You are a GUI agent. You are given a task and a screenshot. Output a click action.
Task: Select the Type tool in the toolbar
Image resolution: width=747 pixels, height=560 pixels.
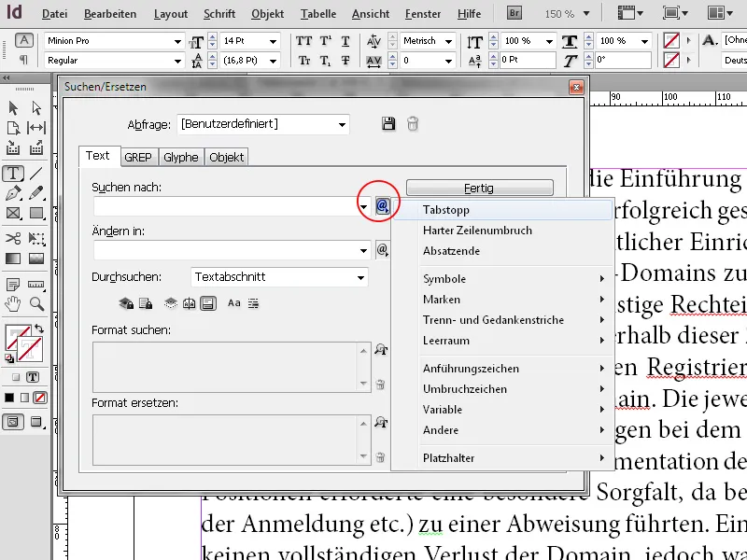click(14, 173)
